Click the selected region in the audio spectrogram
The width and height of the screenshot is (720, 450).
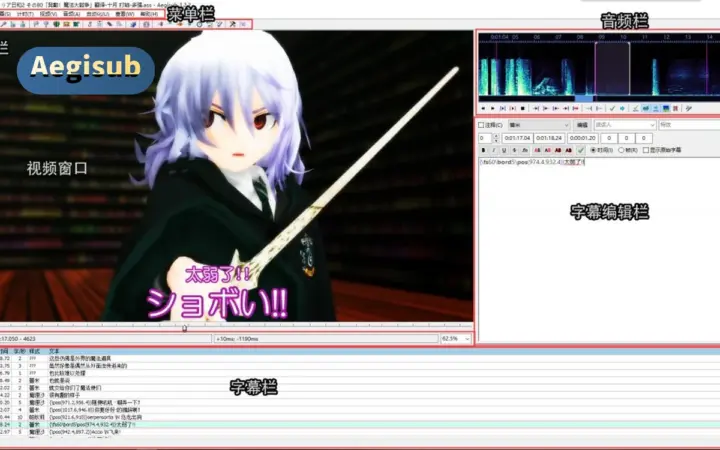point(612,68)
